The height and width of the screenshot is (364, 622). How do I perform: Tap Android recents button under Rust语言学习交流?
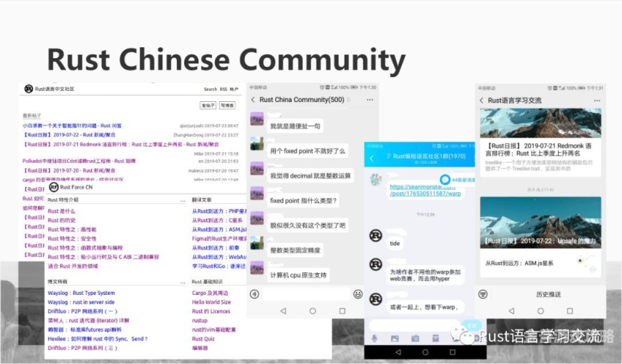570,311
